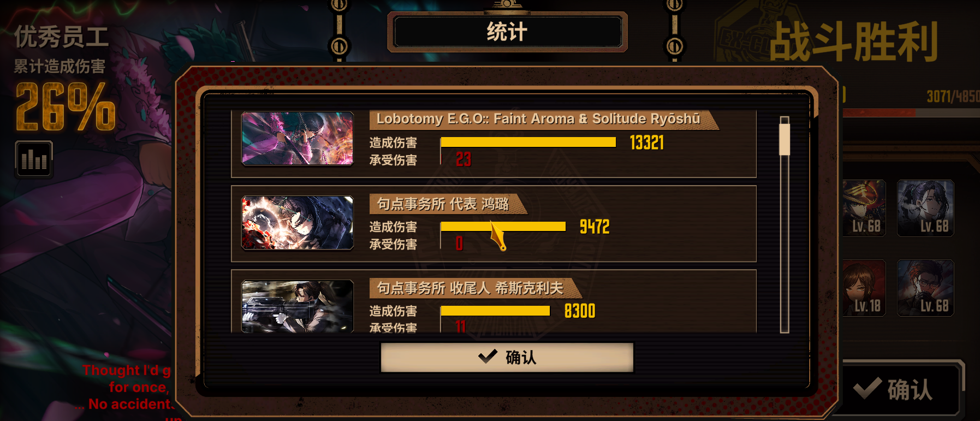The width and height of the screenshot is (980, 421).
Task: Confirm the statistics dialog with 确认
Action: point(507,357)
